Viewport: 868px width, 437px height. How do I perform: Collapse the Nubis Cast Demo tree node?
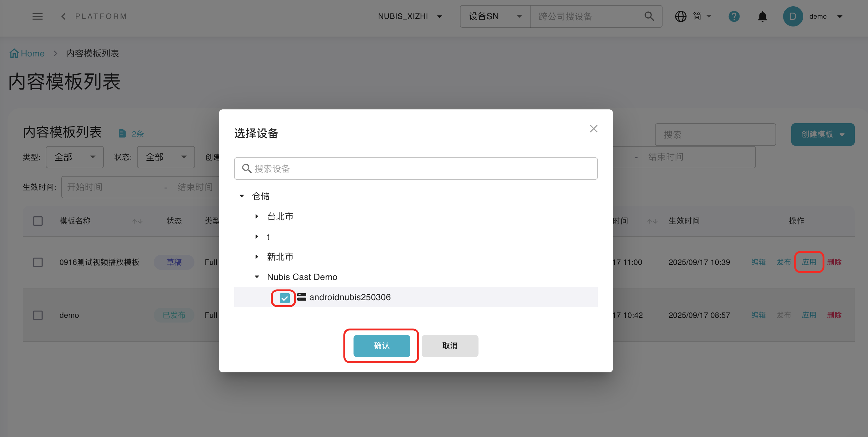pyautogui.click(x=257, y=277)
